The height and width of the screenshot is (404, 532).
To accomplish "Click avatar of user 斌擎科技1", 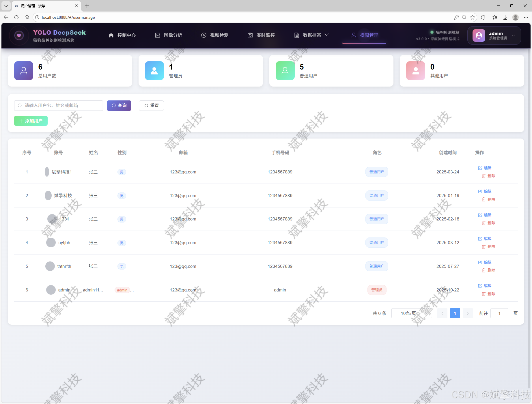I will tap(47, 172).
